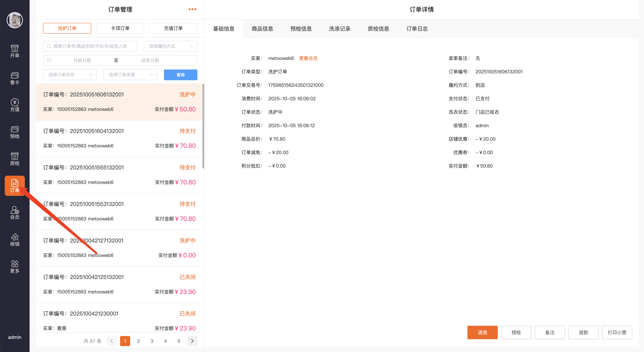Viewport: 644px width, 352px height.
Task: Switch to the 商品信息 tab
Action: tap(262, 29)
